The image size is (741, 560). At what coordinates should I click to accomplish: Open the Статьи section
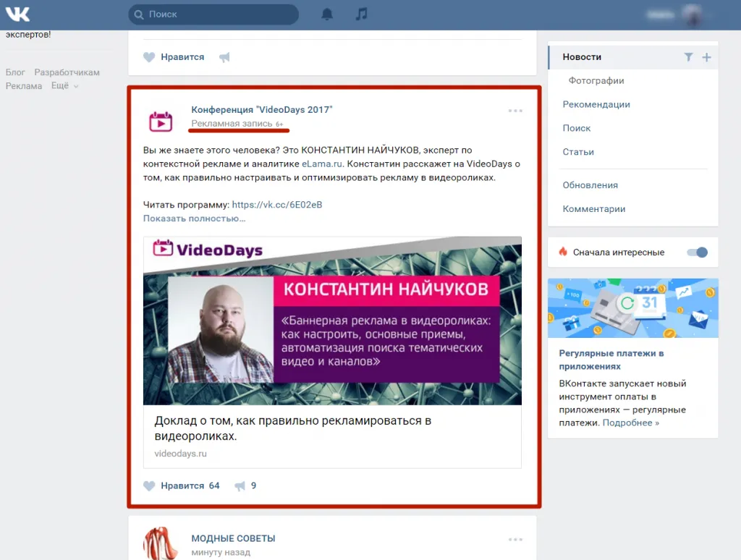[578, 152]
